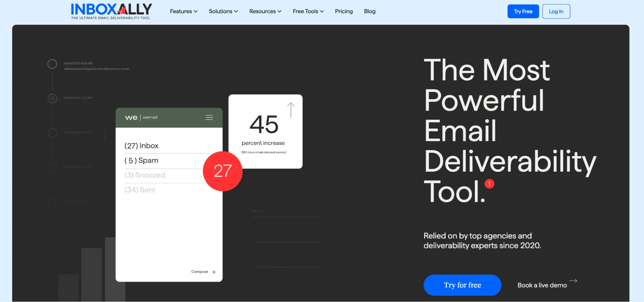Open the Blog link
Screen dimensions: 644x302
(370, 11)
